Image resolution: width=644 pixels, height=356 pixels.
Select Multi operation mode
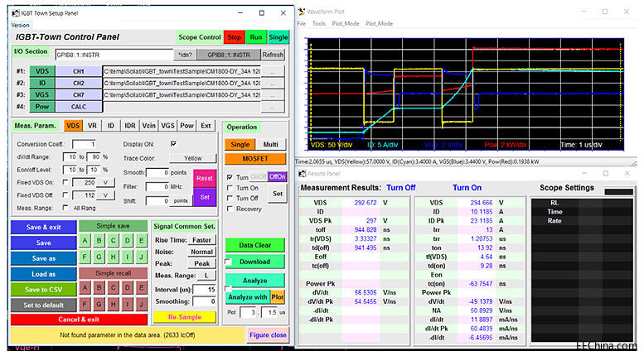[271, 144]
